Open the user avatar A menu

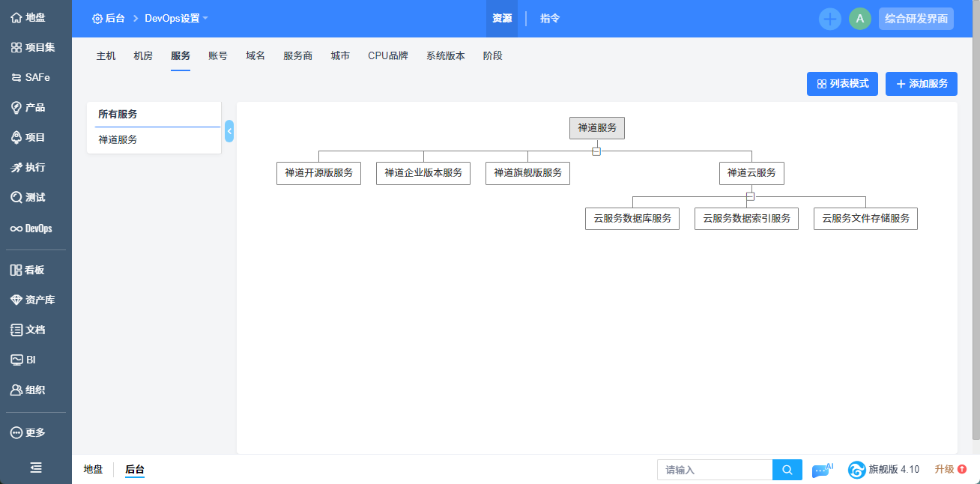(859, 19)
